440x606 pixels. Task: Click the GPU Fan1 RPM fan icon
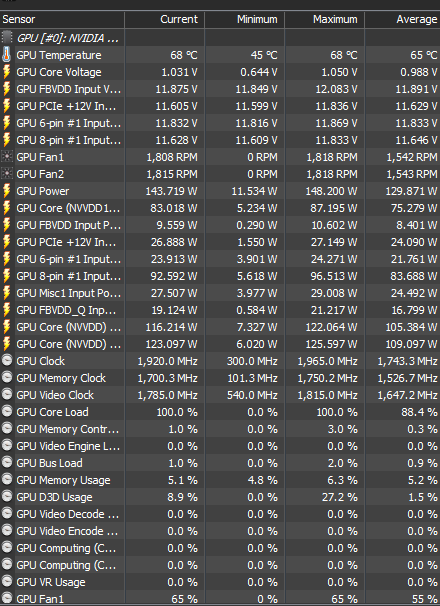point(7,157)
